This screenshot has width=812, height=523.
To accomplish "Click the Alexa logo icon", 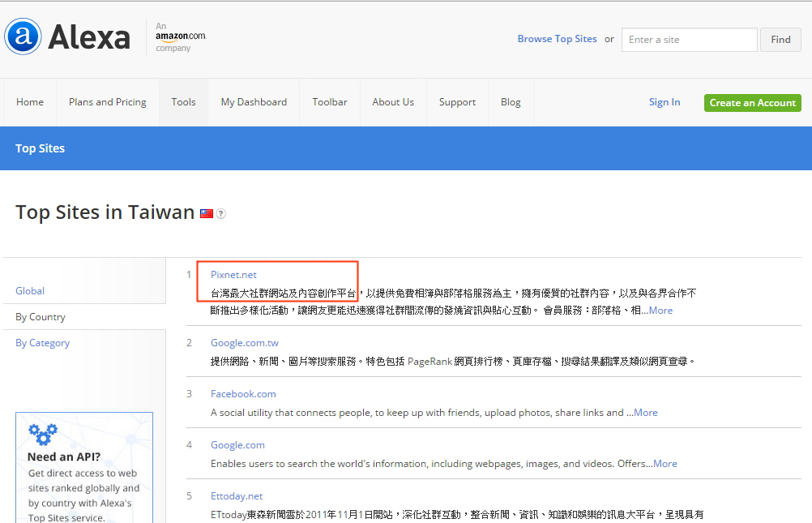I will (x=23, y=37).
